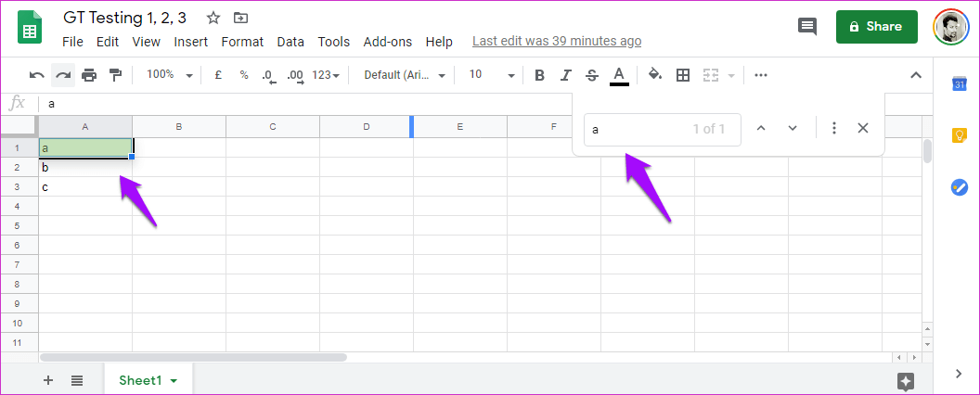The height and width of the screenshot is (395, 980).
Task: Go to next find result
Action: click(793, 128)
